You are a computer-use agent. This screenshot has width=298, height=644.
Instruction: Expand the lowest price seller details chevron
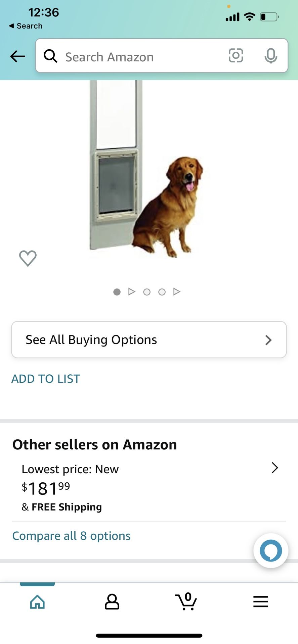pos(275,468)
